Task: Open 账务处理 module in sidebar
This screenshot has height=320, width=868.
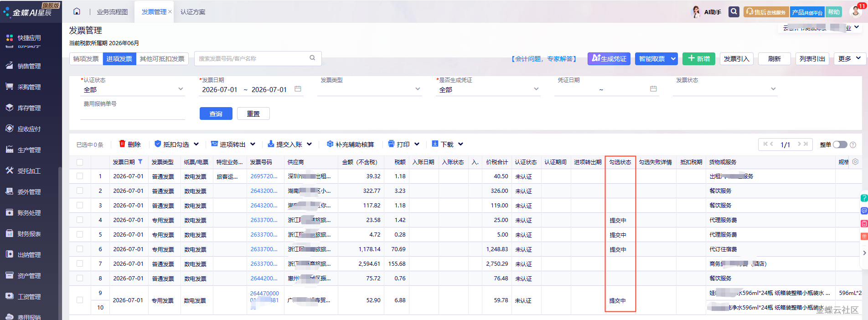Action: pos(30,213)
